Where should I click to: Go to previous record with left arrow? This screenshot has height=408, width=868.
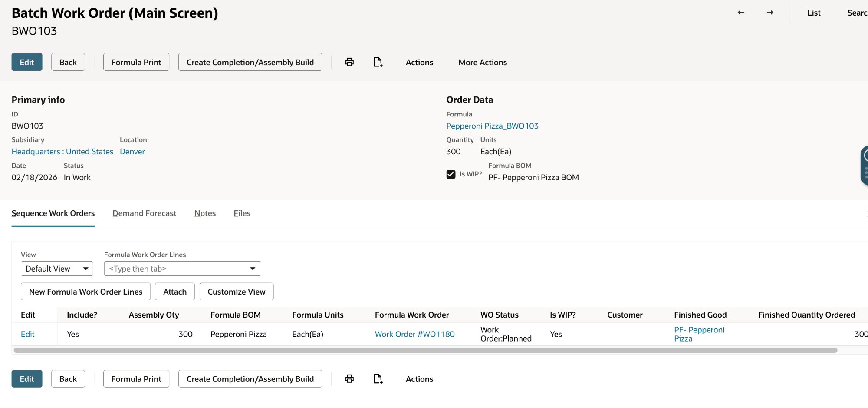pos(741,13)
